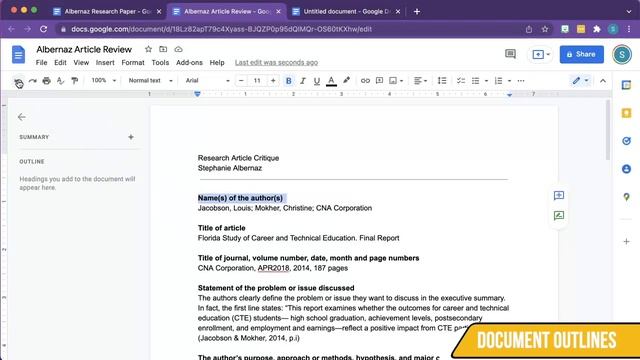
Task: Get add-ons with side panel plus
Action: coord(626,242)
